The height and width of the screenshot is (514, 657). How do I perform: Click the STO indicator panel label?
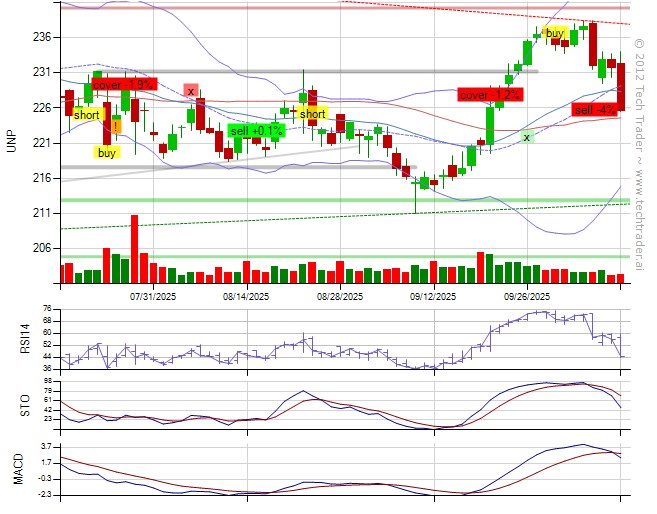click(17, 404)
